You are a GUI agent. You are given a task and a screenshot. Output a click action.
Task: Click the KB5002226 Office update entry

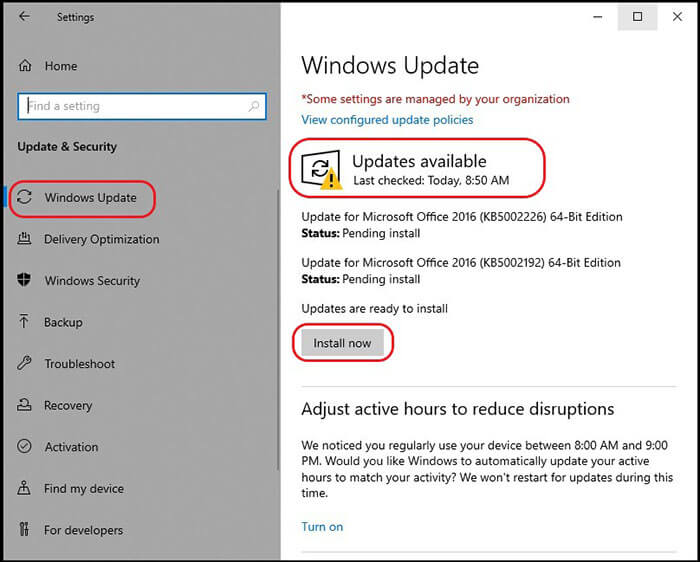click(x=462, y=225)
